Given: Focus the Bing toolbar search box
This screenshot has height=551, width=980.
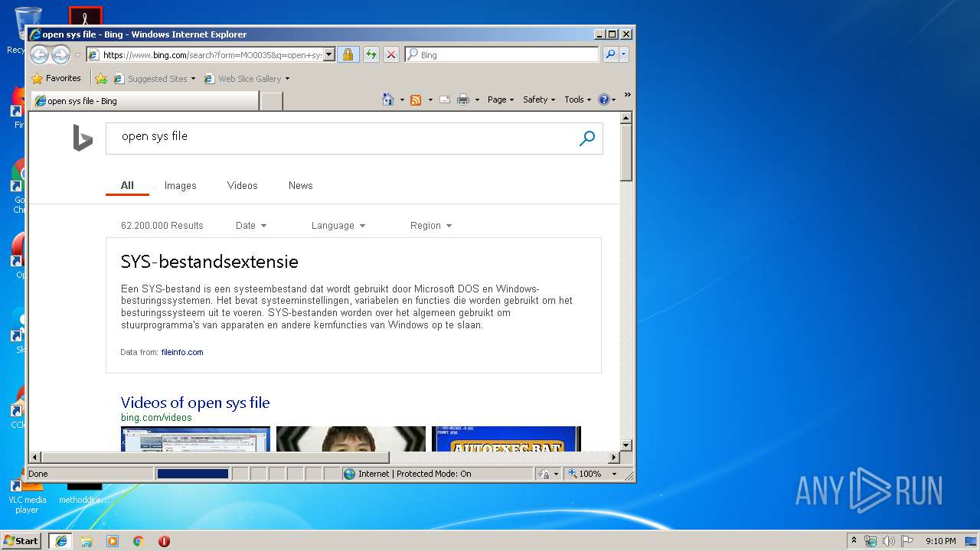Looking at the screenshot, I should (501, 55).
